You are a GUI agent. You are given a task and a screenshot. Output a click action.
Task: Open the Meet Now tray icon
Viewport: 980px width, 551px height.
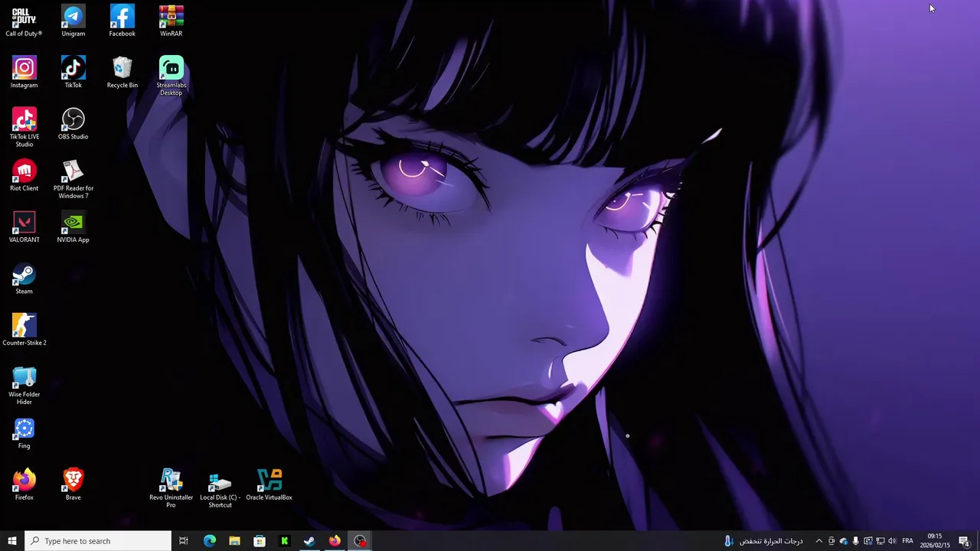[831, 541]
